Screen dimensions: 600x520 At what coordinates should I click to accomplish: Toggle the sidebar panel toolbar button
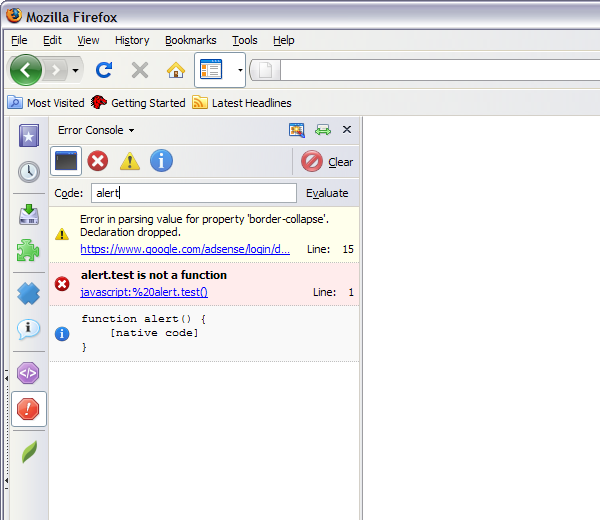211,70
